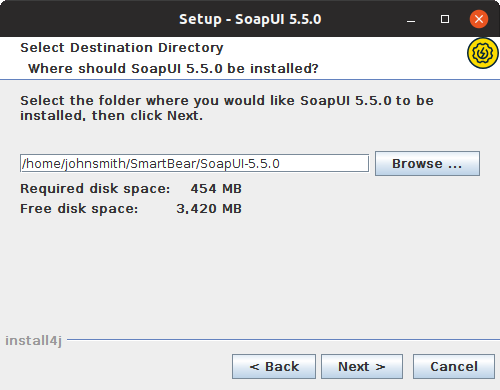Click the "3,420 MB" free space value
Image resolution: width=500 pixels, height=390 pixels.
209,209
